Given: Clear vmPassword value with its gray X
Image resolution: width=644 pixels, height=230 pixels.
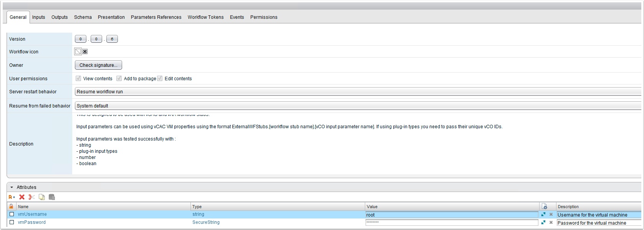Looking at the screenshot, I should [551, 222].
